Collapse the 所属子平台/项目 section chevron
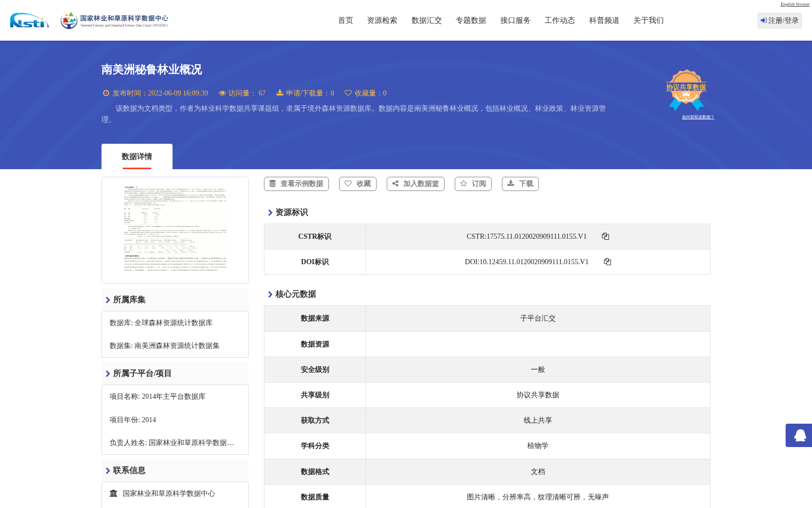Image resolution: width=812 pixels, height=508 pixels. pyautogui.click(x=108, y=374)
